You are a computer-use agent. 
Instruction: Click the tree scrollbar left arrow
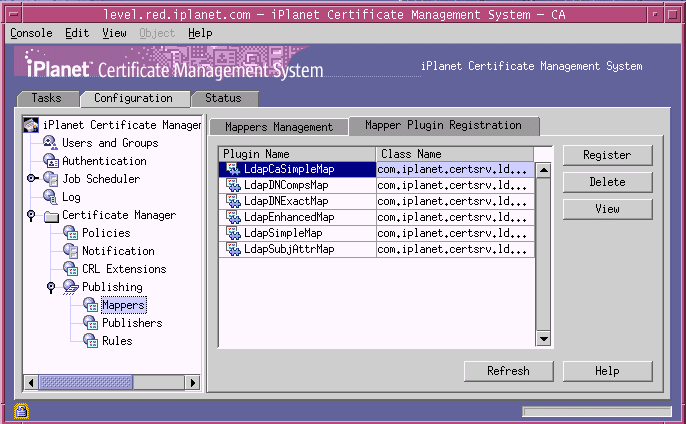(31, 382)
